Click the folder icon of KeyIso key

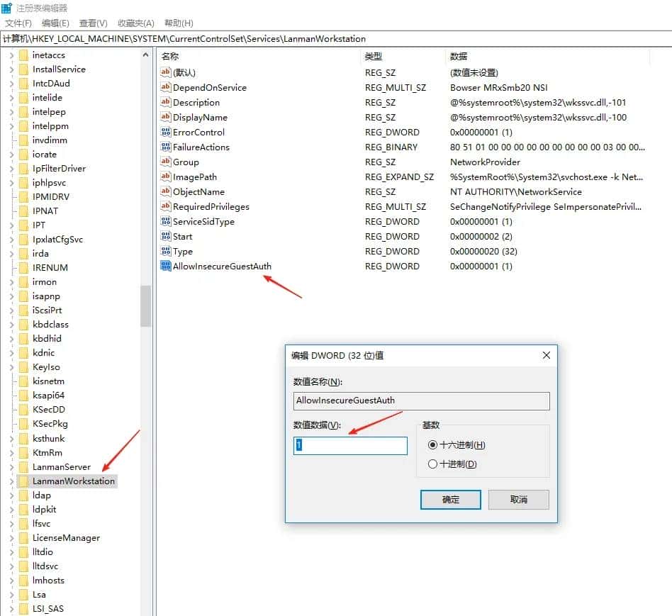tap(24, 367)
